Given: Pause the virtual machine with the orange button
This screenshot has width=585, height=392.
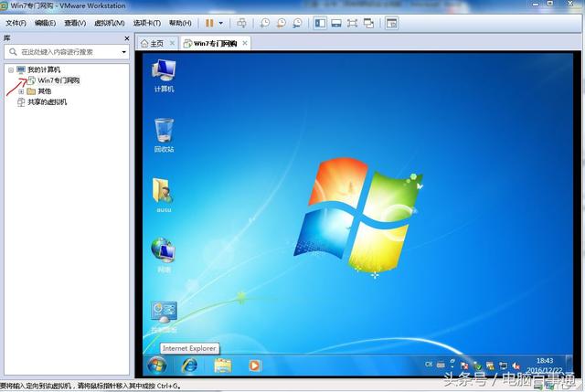Looking at the screenshot, I should [209, 23].
